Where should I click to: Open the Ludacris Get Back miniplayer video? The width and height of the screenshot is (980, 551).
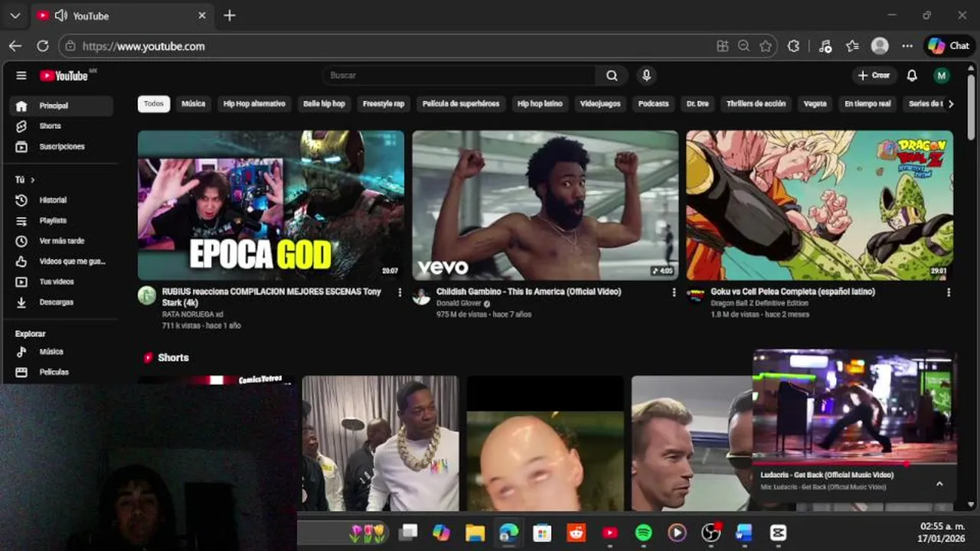click(x=854, y=406)
